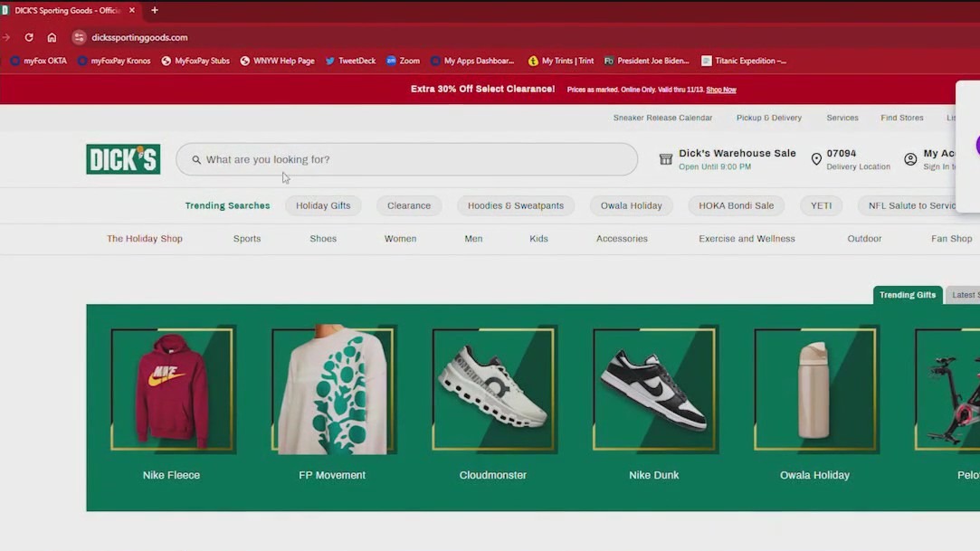The height and width of the screenshot is (551, 980).
Task: Open the Outdoor menu
Action: [864, 239]
